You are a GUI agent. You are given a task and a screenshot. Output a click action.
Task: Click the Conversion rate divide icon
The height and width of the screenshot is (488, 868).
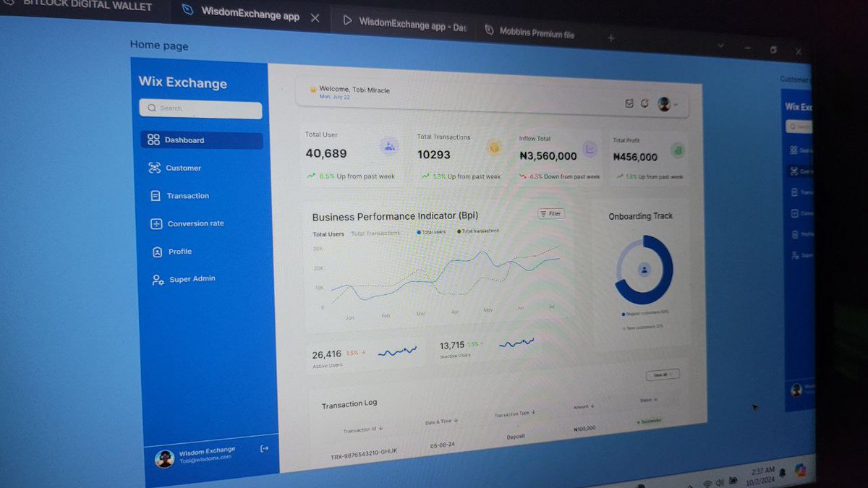[156, 224]
